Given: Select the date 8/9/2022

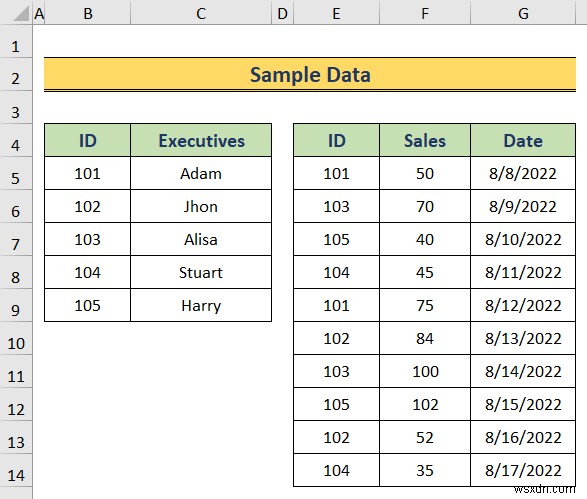Looking at the screenshot, I should (523, 206).
